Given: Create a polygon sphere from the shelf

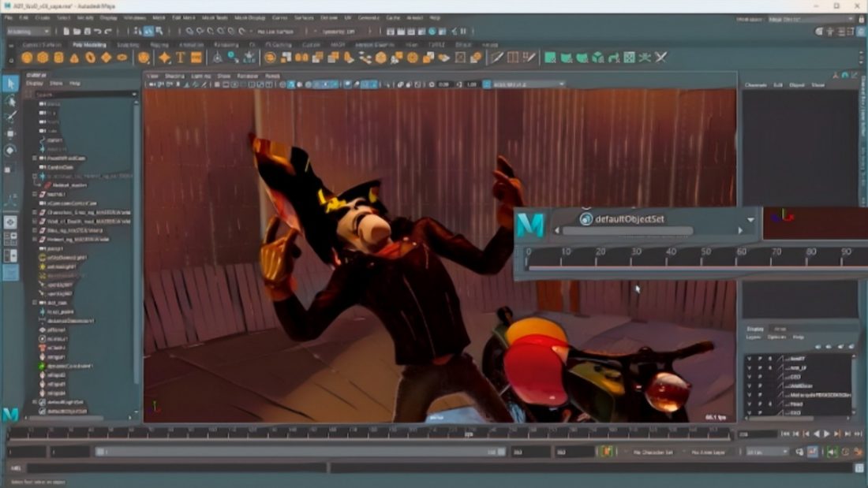Looking at the screenshot, I should [x=27, y=58].
